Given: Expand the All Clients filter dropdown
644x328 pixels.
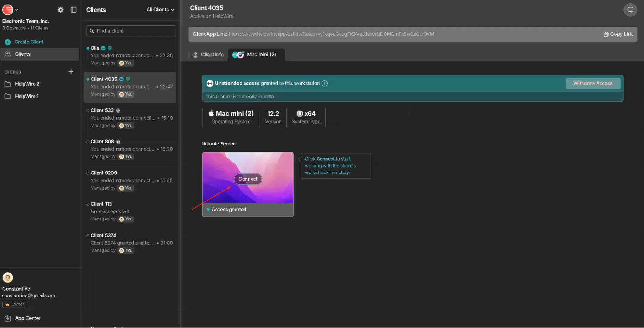Looking at the screenshot, I should pyautogui.click(x=160, y=10).
